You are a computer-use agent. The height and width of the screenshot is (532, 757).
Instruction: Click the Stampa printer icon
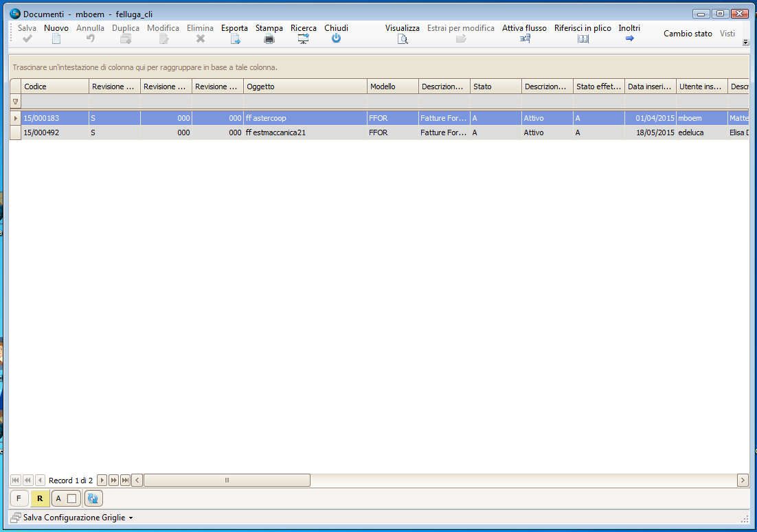tap(269, 39)
